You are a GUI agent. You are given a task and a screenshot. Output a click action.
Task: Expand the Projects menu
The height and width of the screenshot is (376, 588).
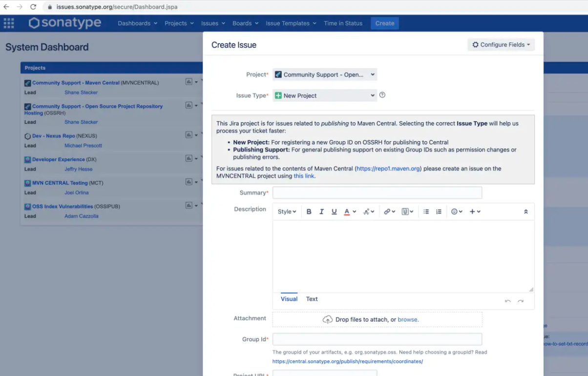tap(179, 23)
